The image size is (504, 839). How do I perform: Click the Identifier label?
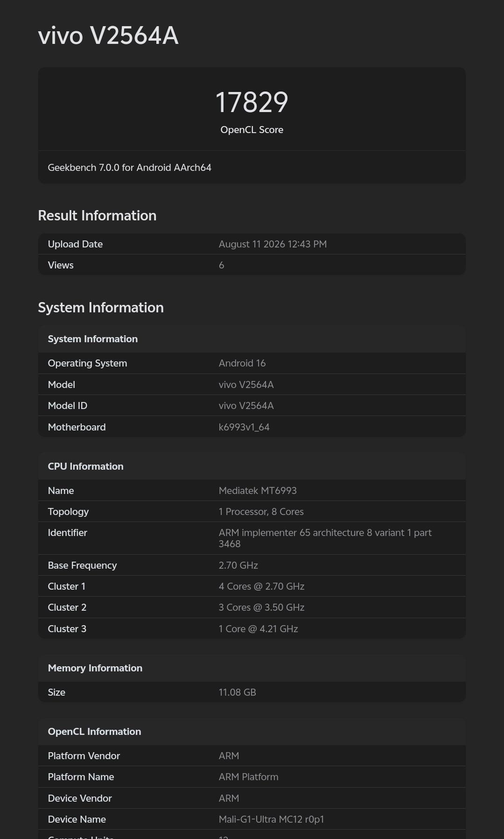(67, 533)
